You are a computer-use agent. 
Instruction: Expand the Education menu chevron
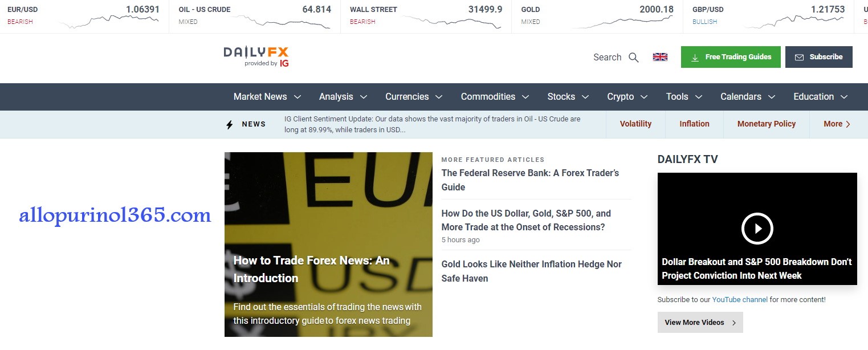844,97
